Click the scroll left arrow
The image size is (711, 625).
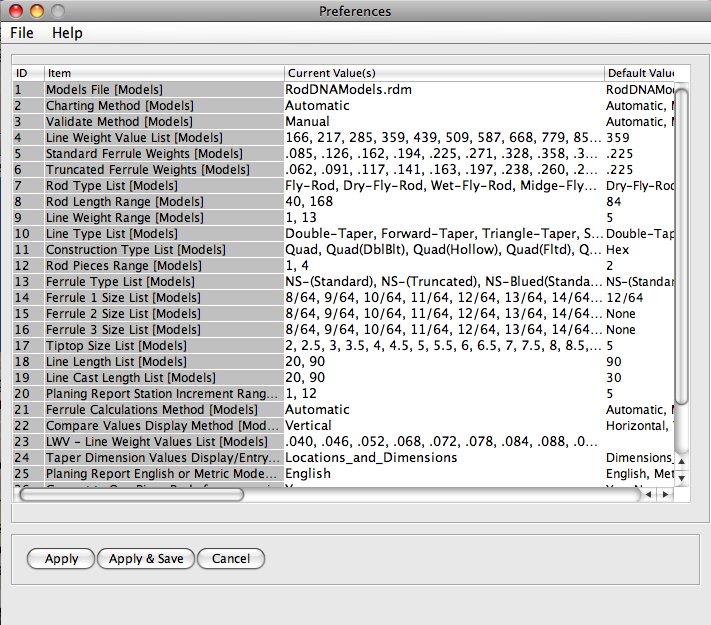649,494
